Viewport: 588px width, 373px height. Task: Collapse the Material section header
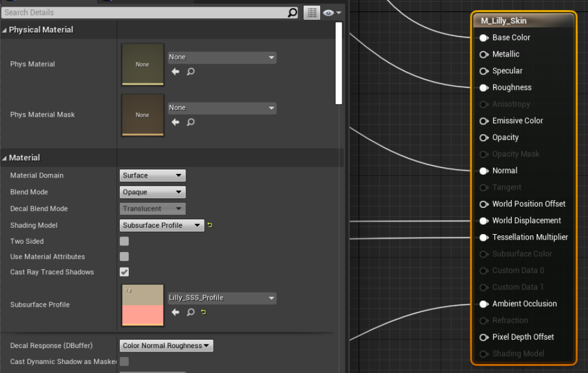[5, 158]
